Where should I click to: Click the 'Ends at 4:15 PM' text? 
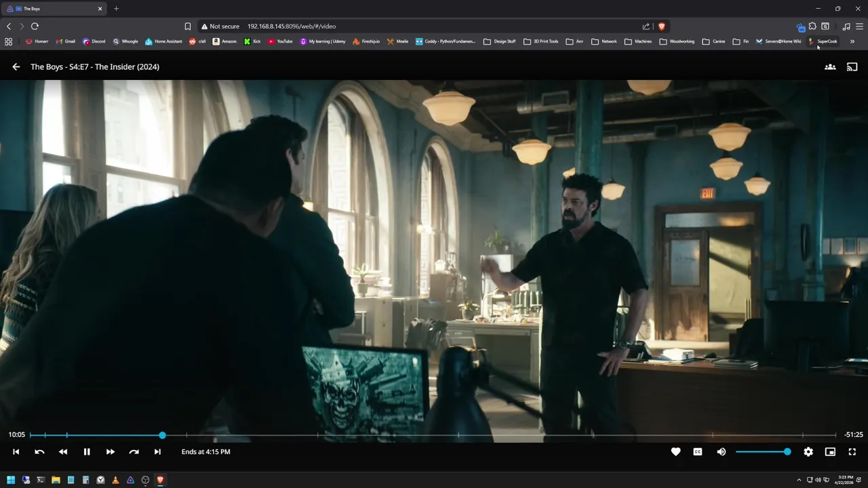tap(205, 451)
